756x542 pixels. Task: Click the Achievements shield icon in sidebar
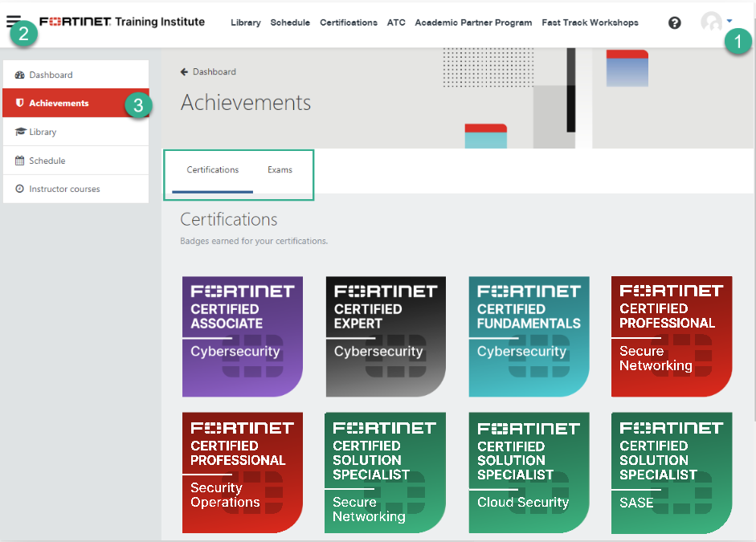[x=20, y=103]
